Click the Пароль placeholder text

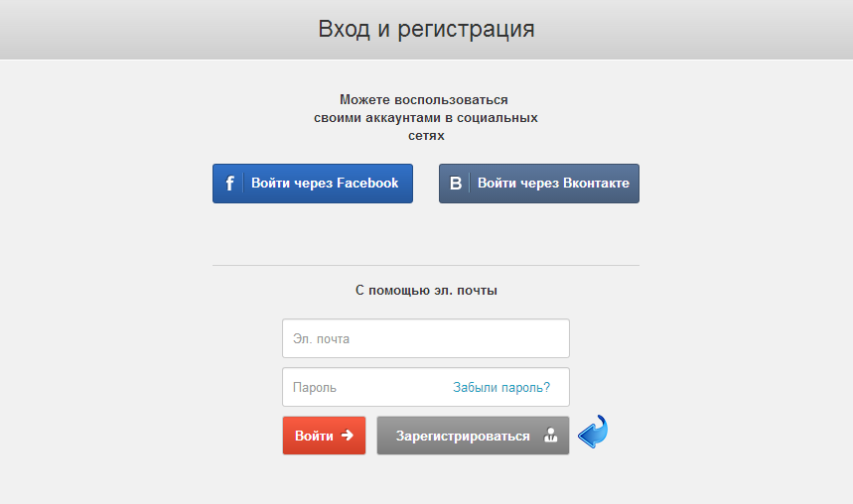(314, 388)
